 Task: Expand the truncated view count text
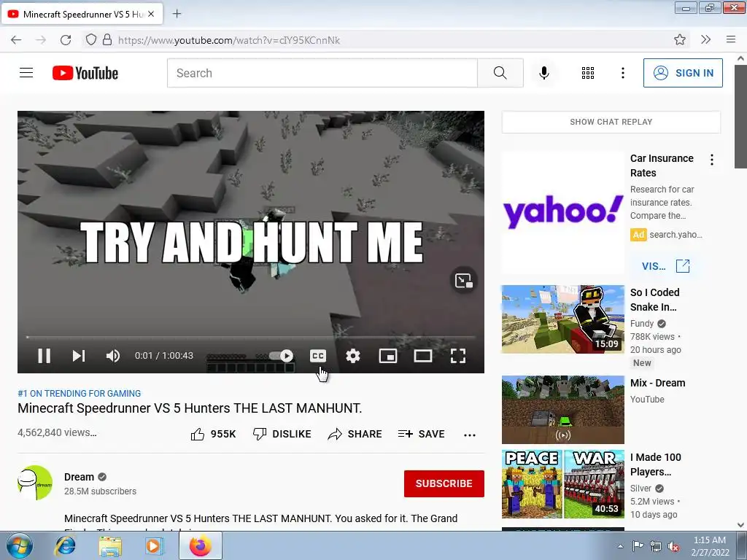[x=57, y=432]
